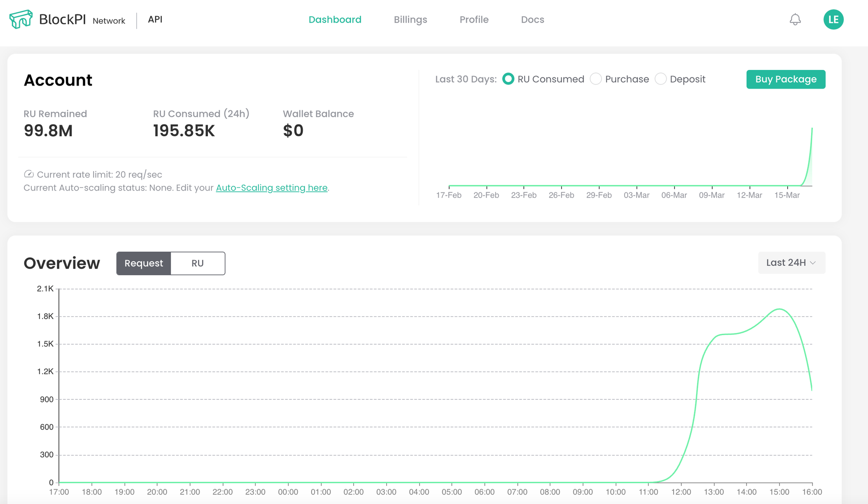
Task: Click the Buy Package button
Action: pyautogui.click(x=786, y=79)
